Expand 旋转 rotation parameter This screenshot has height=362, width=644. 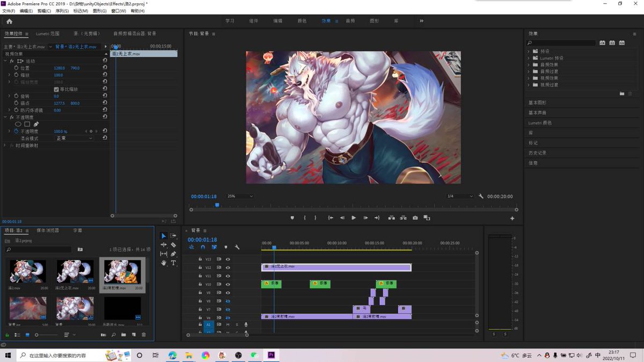(x=9, y=96)
